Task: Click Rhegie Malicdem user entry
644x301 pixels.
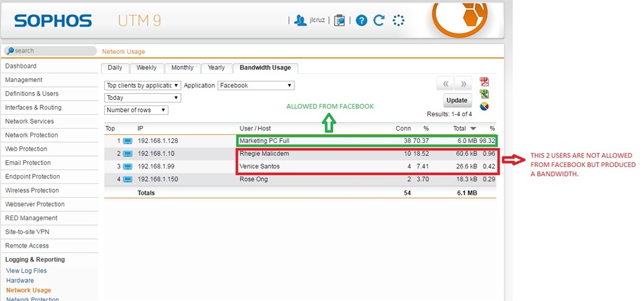Action: 264,154
